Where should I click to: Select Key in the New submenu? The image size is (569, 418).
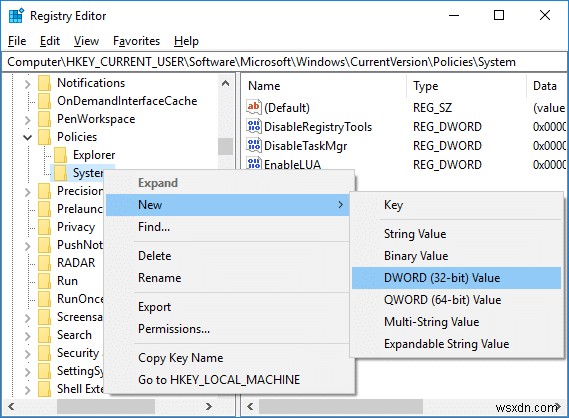pyautogui.click(x=457, y=205)
